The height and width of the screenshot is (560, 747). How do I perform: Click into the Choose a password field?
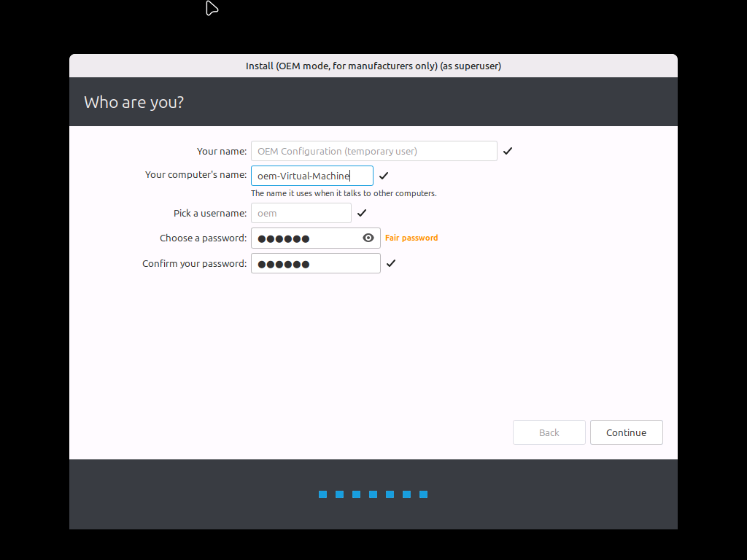pos(305,238)
